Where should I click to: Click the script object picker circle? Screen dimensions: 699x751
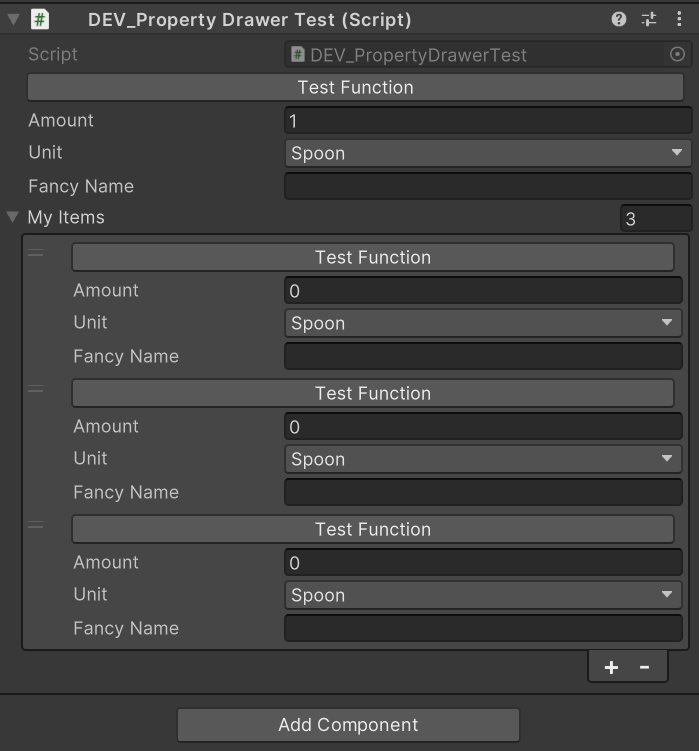(x=677, y=55)
